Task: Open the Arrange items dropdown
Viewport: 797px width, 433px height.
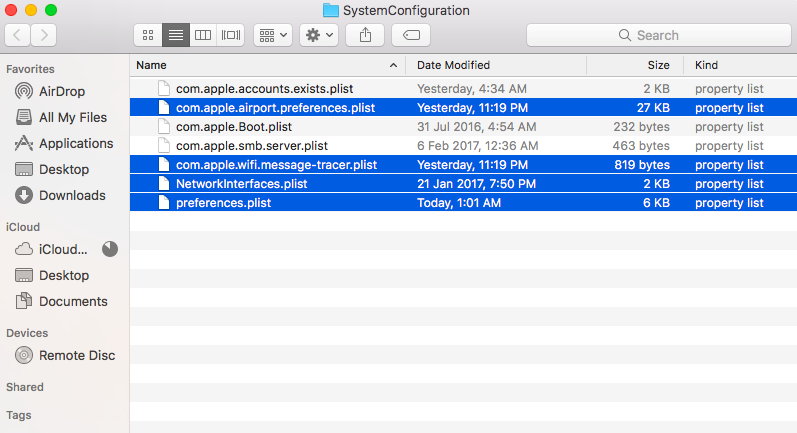Action: (272, 35)
